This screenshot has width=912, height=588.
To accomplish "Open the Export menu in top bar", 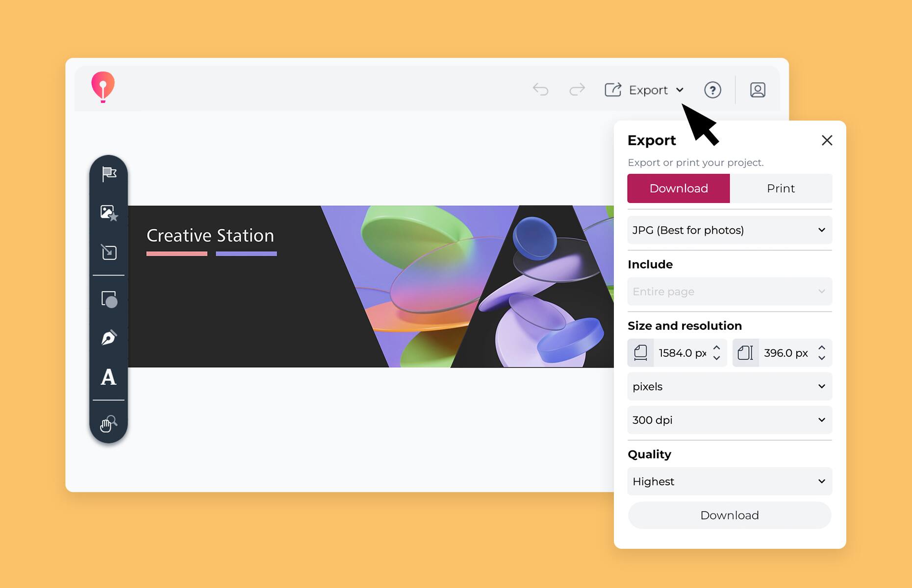I will point(644,90).
